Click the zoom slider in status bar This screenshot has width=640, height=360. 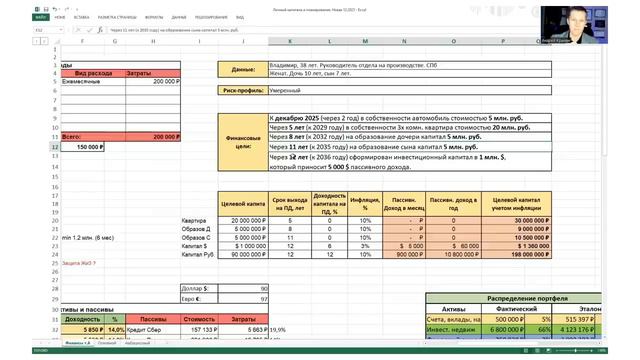[575, 351]
